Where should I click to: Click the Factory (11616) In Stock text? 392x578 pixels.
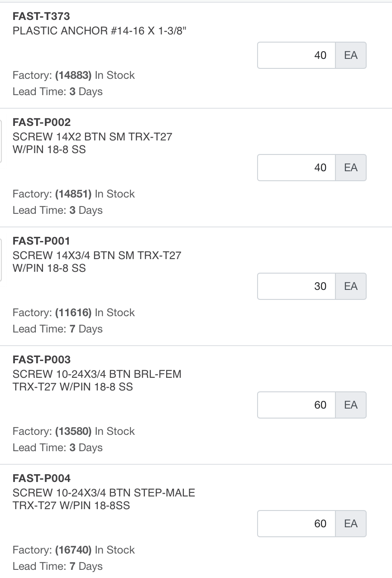click(74, 313)
